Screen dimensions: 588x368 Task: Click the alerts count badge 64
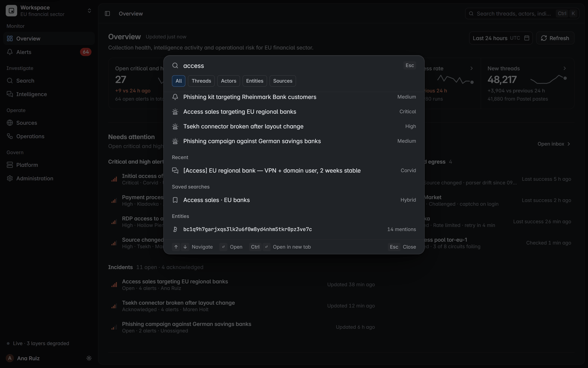pyautogui.click(x=86, y=52)
